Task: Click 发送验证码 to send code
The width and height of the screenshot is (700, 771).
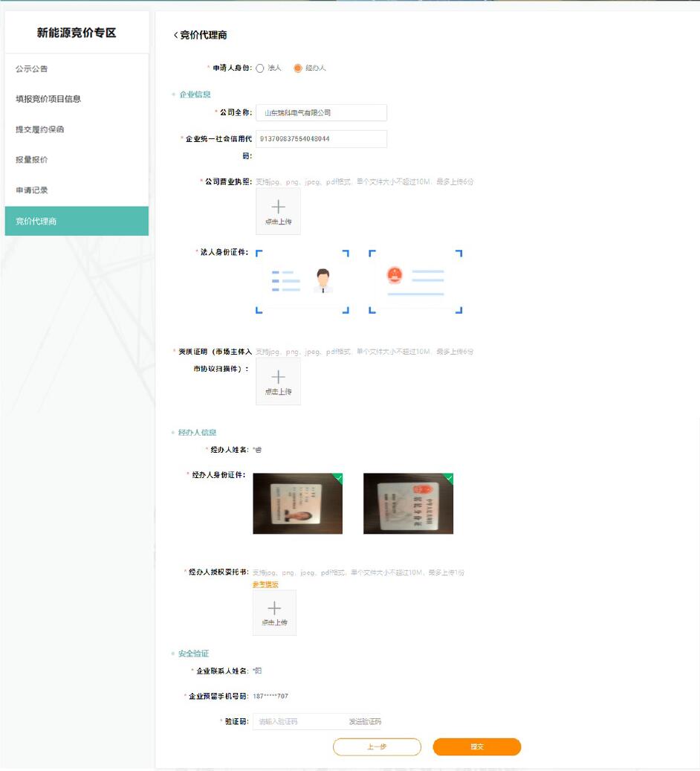Action: pos(364,722)
